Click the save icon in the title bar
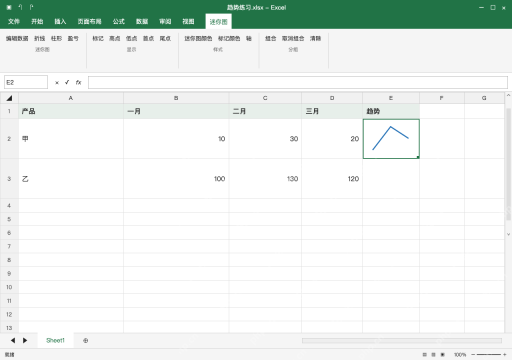 point(9,7)
